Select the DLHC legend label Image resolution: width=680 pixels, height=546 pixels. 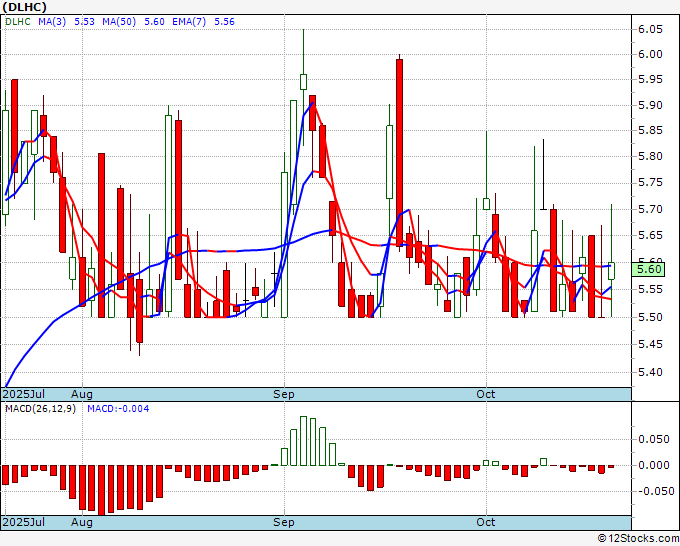[x=18, y=22]
